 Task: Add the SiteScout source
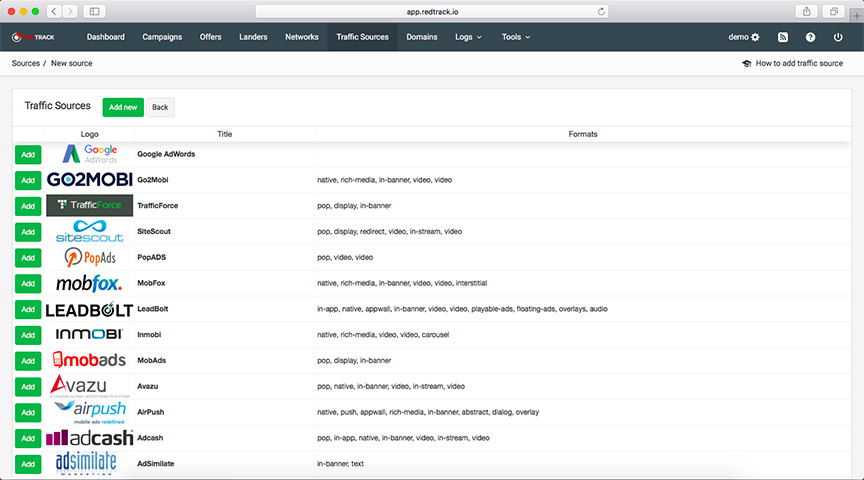tap(28, 232)
